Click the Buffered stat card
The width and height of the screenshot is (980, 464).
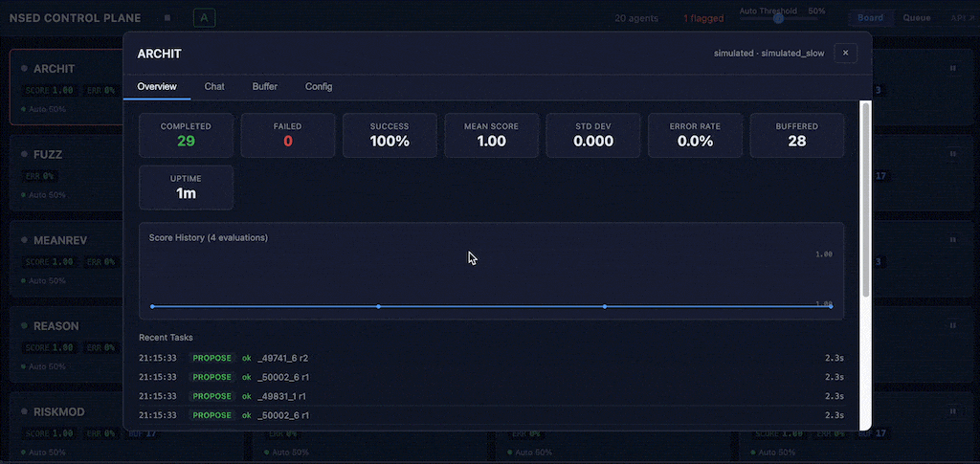pos(796,135)
